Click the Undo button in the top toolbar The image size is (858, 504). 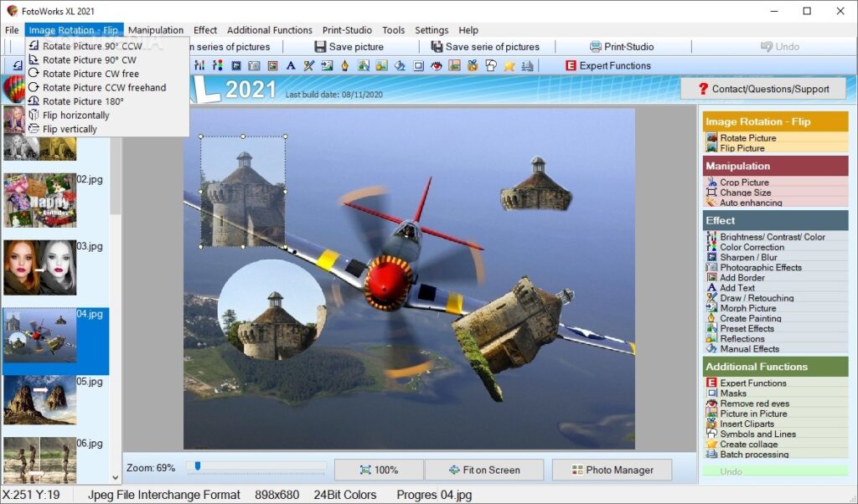click(x=780, y=47)
